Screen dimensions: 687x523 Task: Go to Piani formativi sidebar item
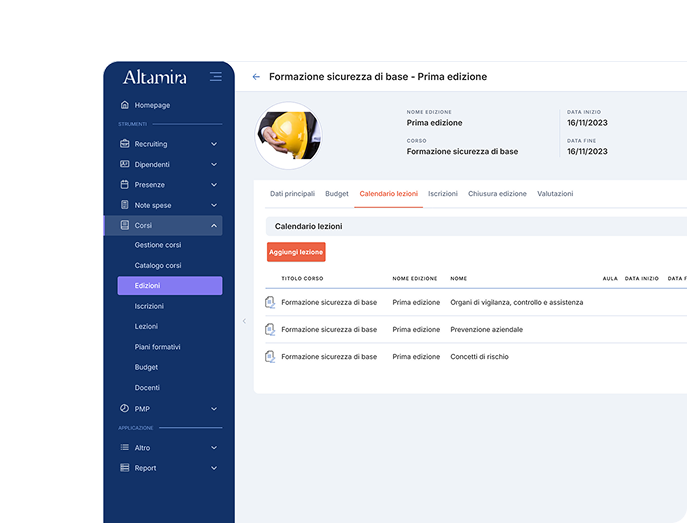[157, 347]
